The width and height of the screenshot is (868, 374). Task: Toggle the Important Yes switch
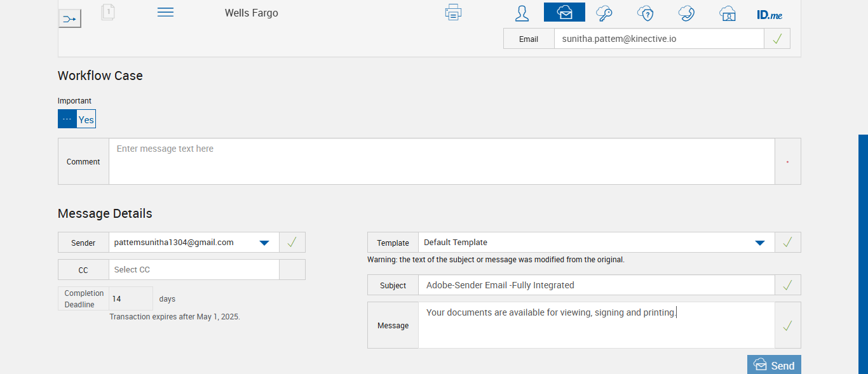(77, 119)
